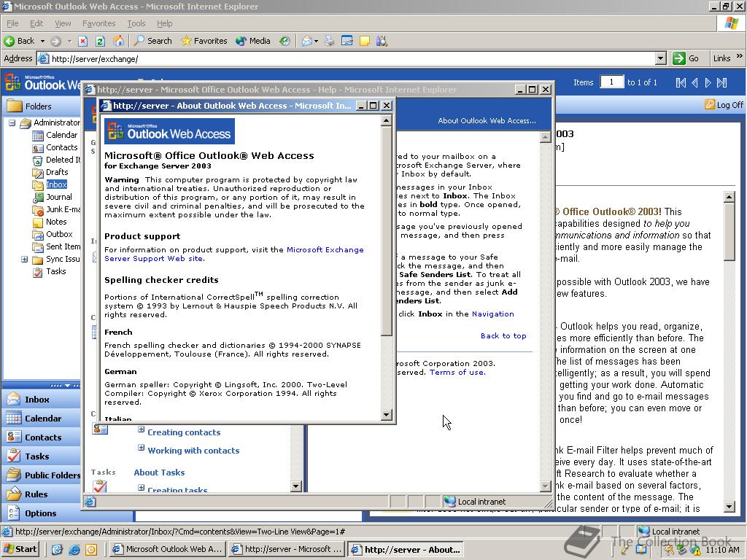Open the View menu
The height and width of the screenshot is (560, 747).
pos(63,23)
